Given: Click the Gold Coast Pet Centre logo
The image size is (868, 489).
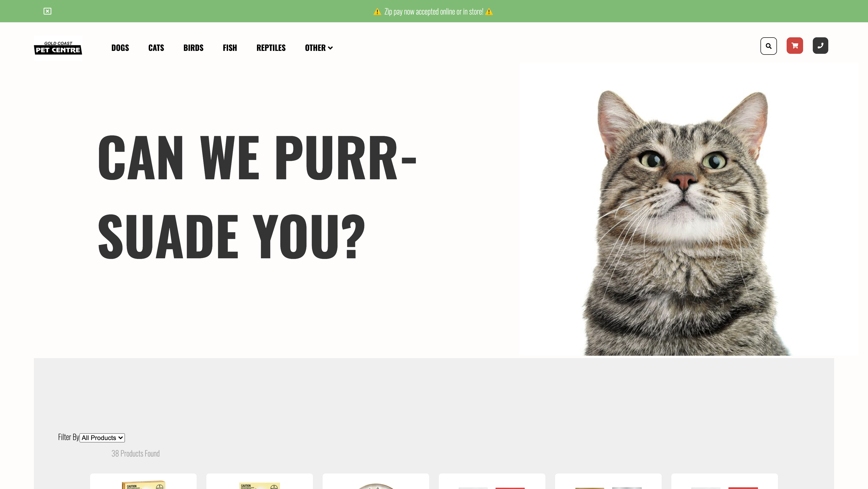Looking at the screenshot, I should pyautogui.click(x=58, y=48).
